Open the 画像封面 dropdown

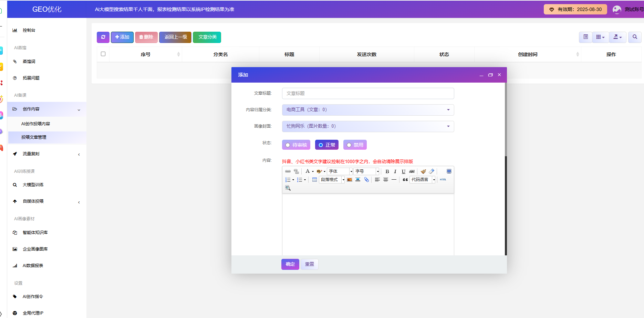click(x=368, y=126)
